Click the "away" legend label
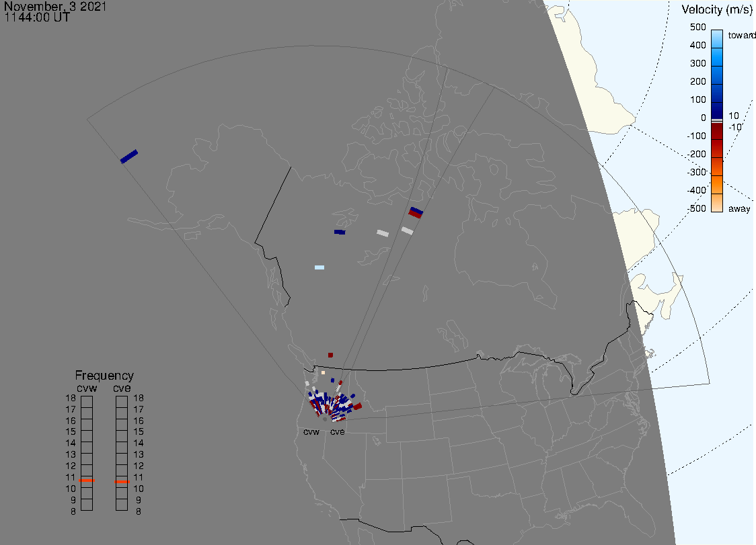 coord(739,208)
